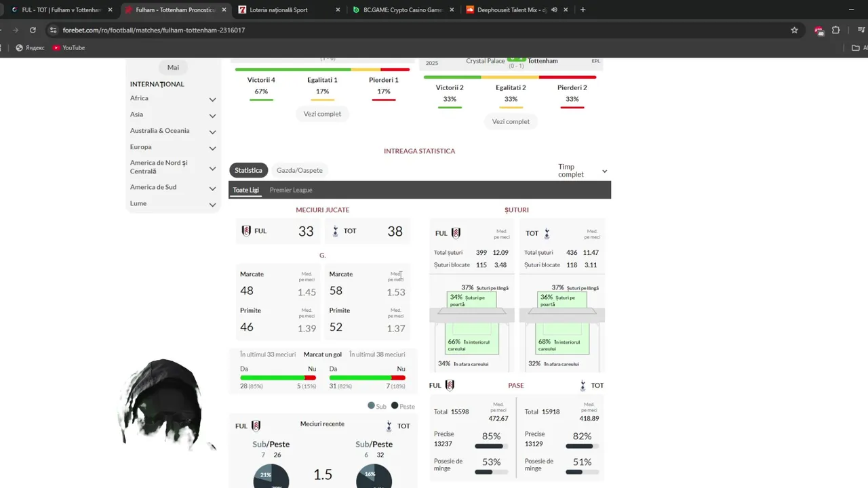Click Fulham Posesie de minge 53% bar
The image size is (868, 488).
492,472
